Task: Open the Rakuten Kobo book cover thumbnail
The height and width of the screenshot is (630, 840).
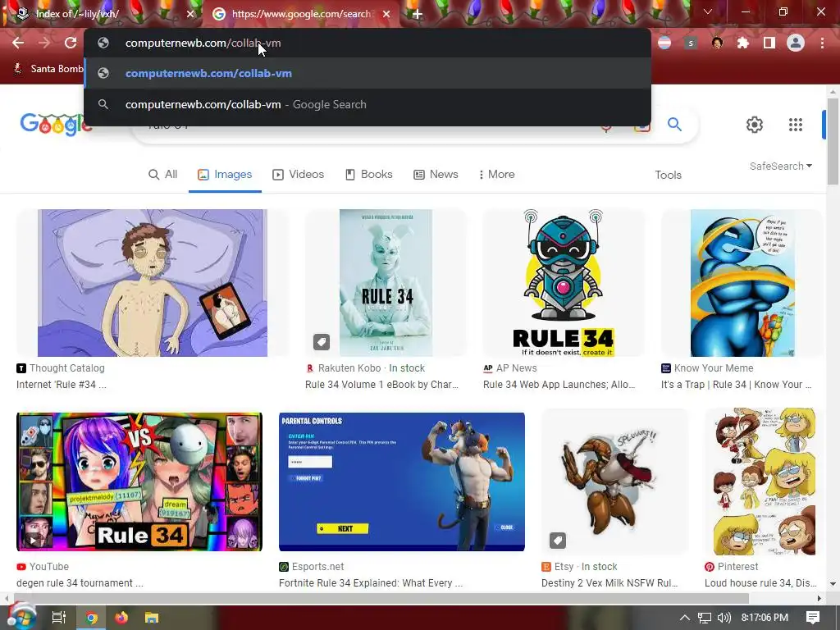Action: click(386, 283)
